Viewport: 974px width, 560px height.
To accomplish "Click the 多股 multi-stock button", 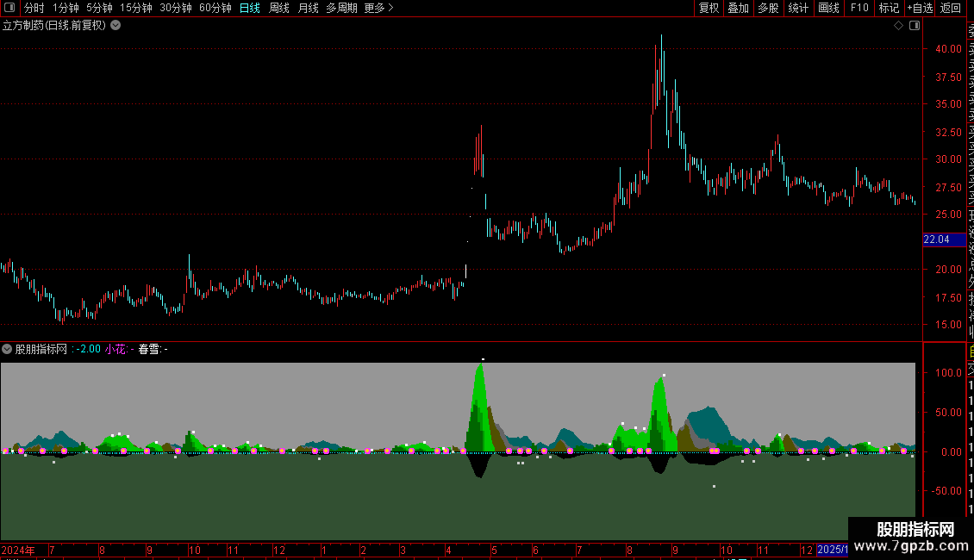I will pyautogui.click(x=768, y=8).
